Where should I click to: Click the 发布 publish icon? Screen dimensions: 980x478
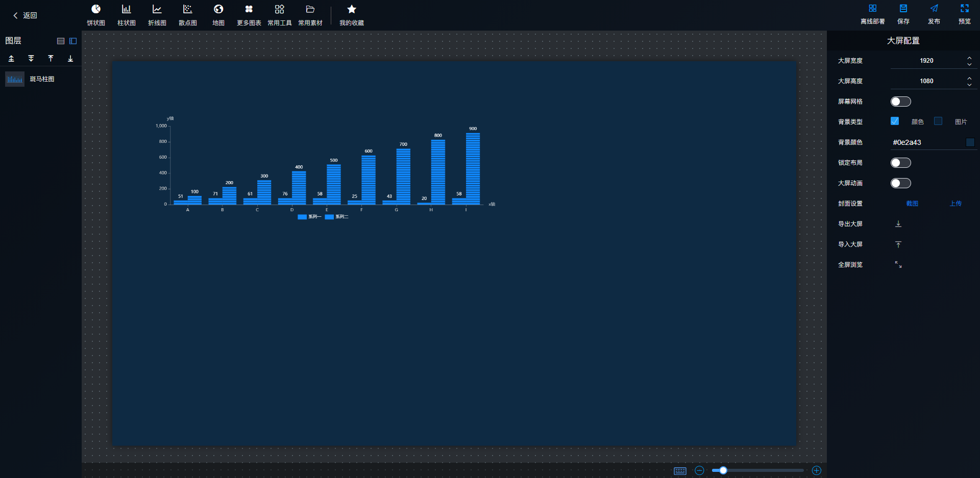point(934,9)
